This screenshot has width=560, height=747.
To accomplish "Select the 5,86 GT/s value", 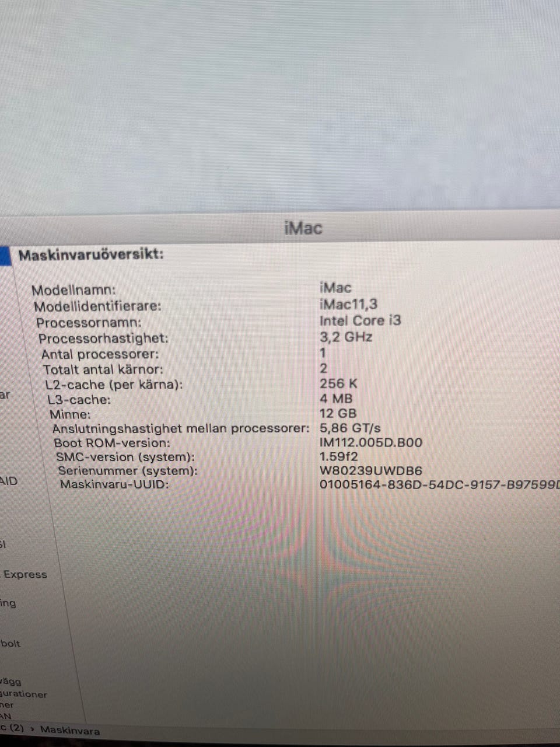I will (350, 428).
